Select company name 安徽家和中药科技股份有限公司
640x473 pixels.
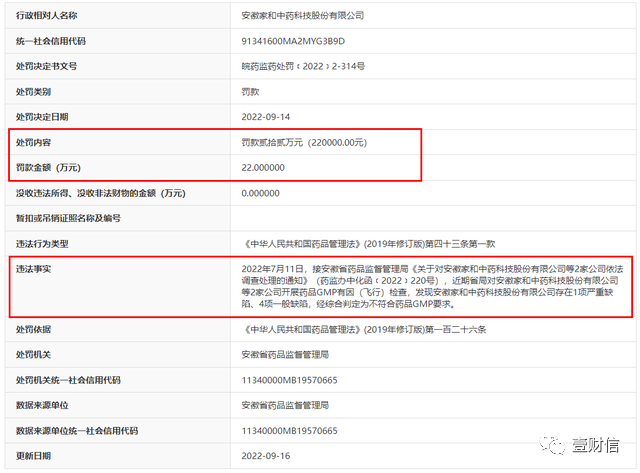click(x=302, y=16)
